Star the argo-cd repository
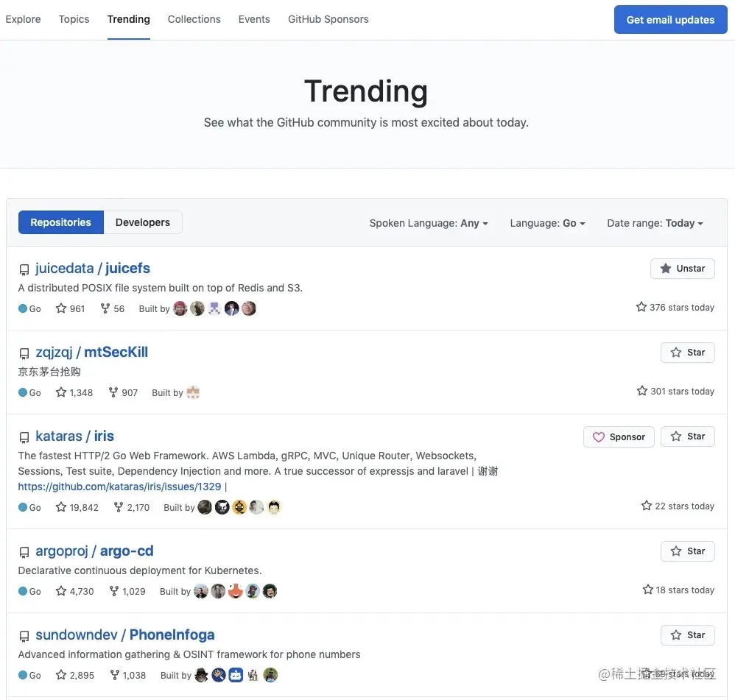The image size is (735, 700). pyautogui.click(x=688, y=551)
